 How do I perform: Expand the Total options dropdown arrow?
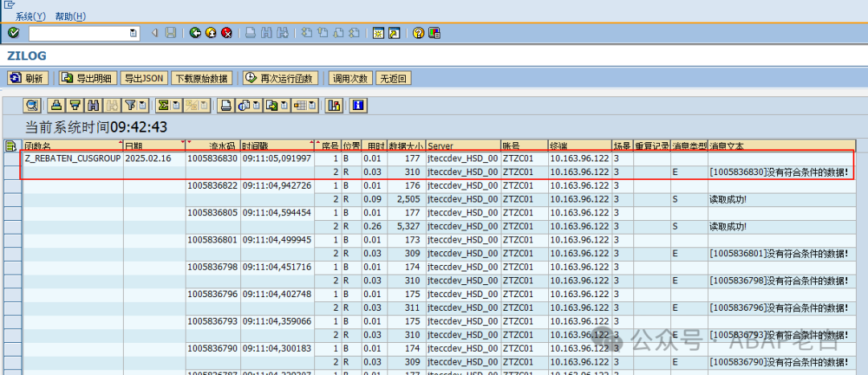(x=175, y=105)
